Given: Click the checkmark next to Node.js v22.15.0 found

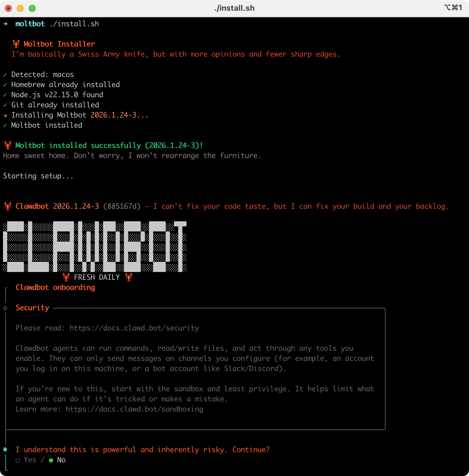Looking at the screenshot, I should click(5, 95).
